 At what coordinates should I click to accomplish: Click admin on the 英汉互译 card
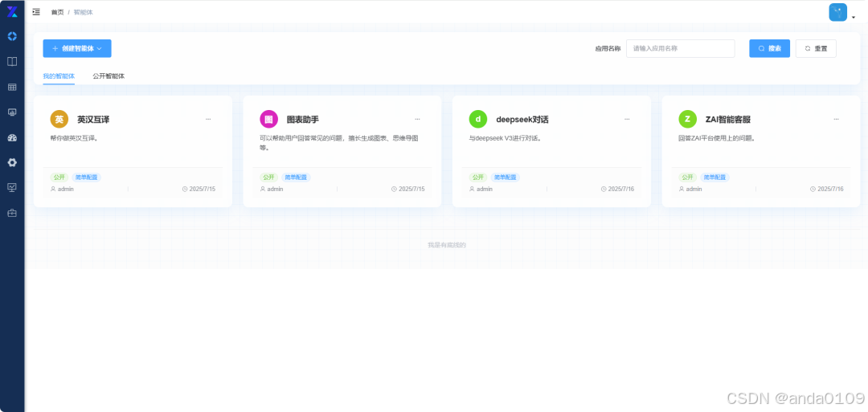[66, 189]
